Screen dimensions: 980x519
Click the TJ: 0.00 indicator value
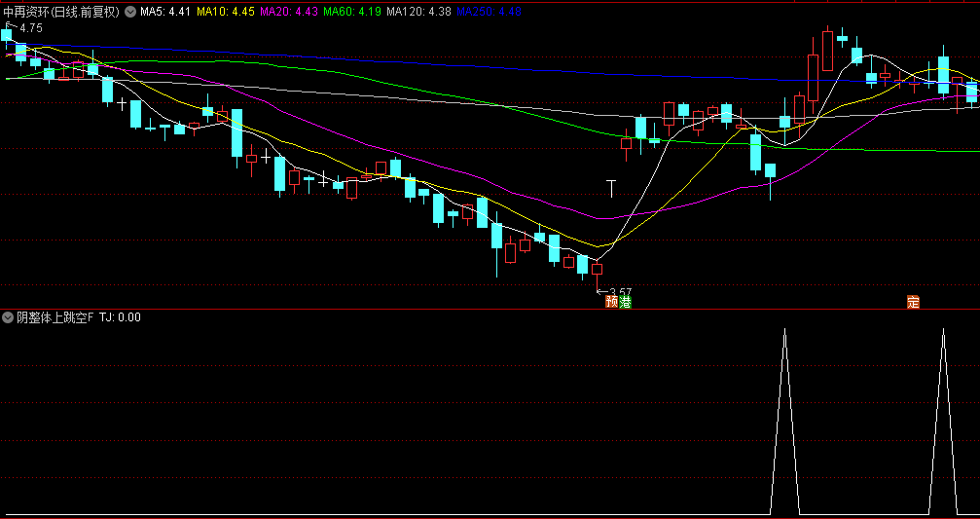[120, 317]
